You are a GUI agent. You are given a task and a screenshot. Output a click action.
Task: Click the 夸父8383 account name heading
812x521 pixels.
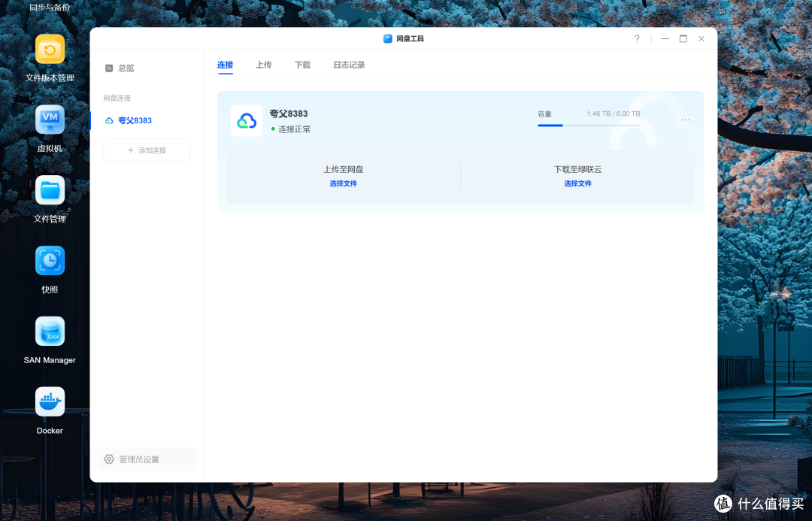pos(289,114)
